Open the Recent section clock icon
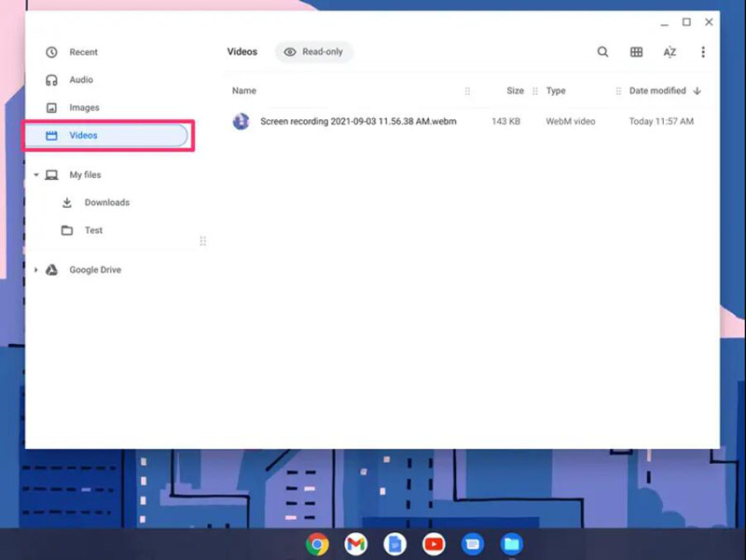Screen dimensions: 746x560 (51, 52)
